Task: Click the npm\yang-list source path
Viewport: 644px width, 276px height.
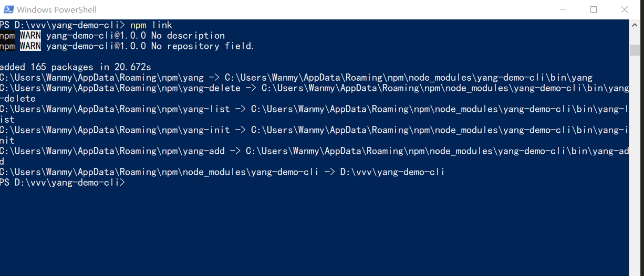Action: coord(115,109)
